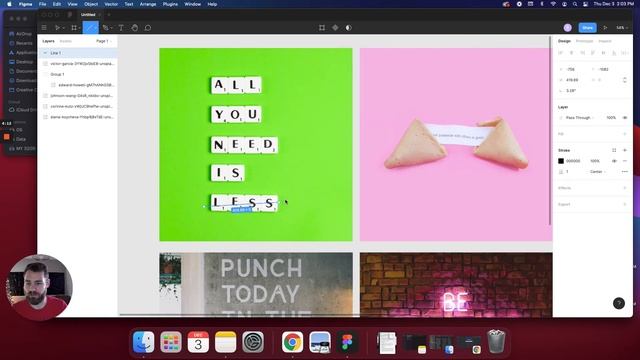This screenshot has height=360, width=640.
Task: Switch to the Assets tab
Action: (65, 41)
